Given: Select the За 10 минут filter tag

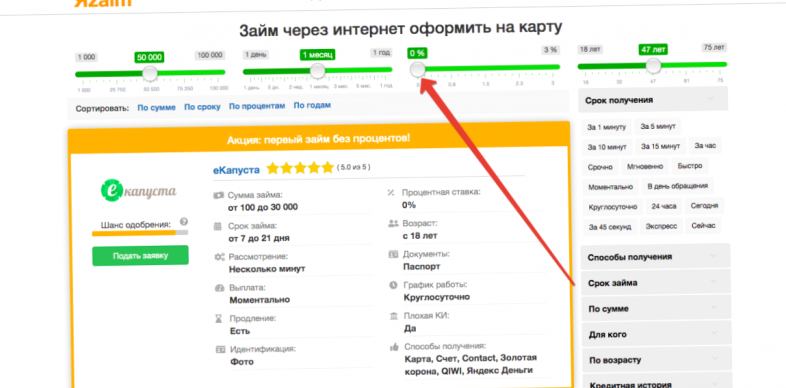Looking at the screenshot, I should tap(607, 147).
